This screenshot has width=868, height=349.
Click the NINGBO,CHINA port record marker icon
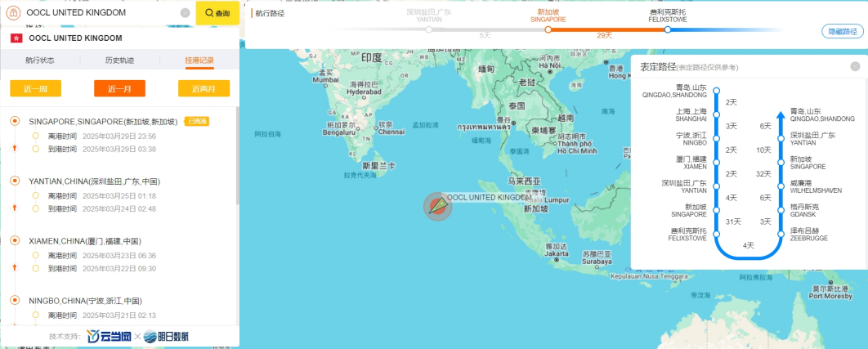pos(15,301)
